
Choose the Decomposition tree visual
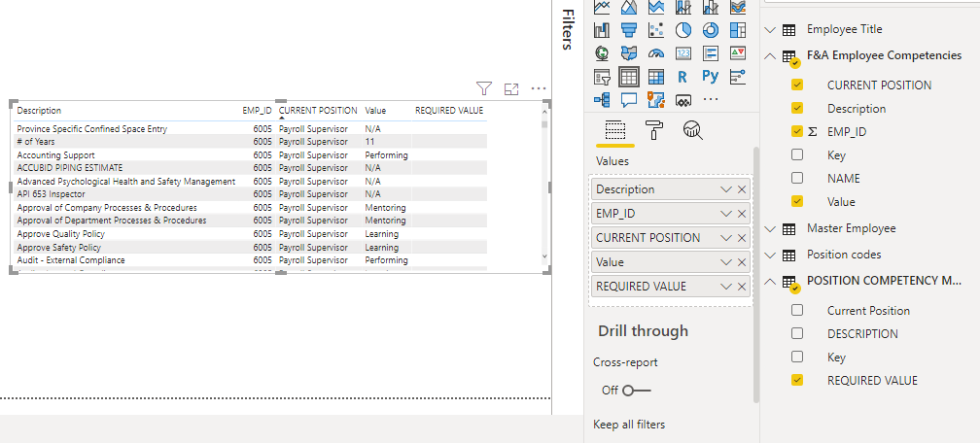602,100
